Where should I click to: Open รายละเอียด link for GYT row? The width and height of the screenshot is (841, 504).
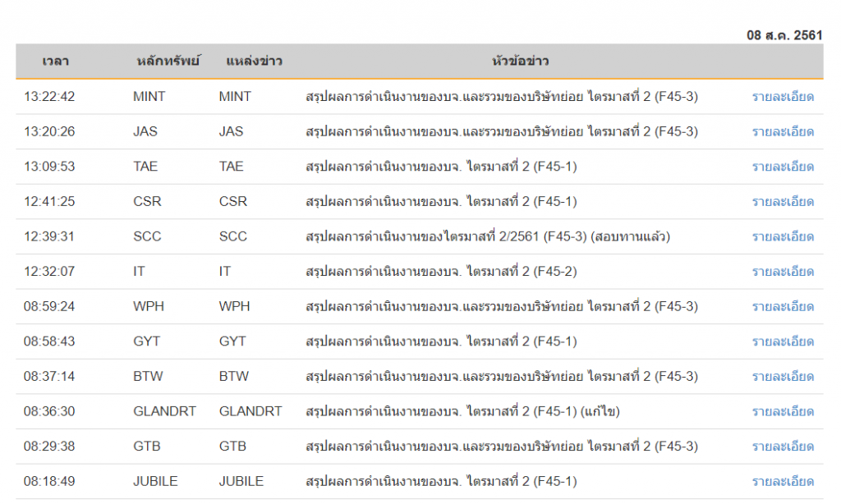click(x=783, y=341)
